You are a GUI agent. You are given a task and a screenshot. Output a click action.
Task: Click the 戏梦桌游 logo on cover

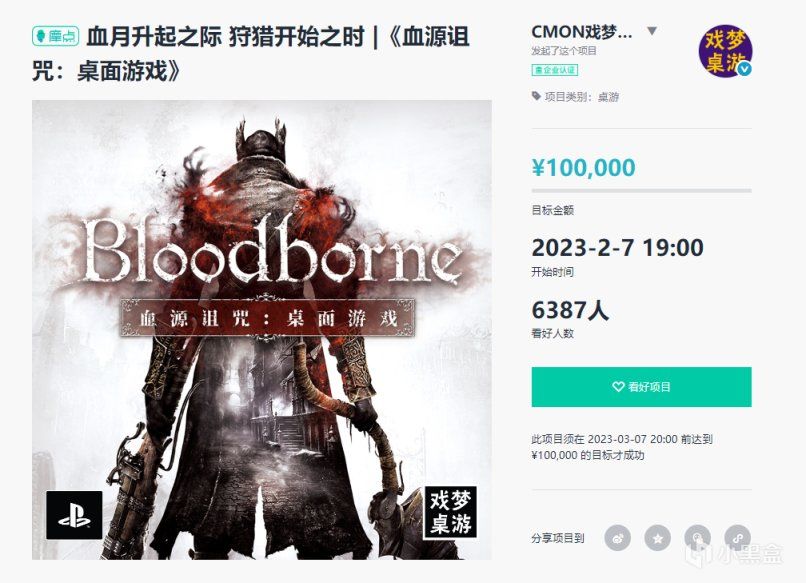(x=451, y=511)
